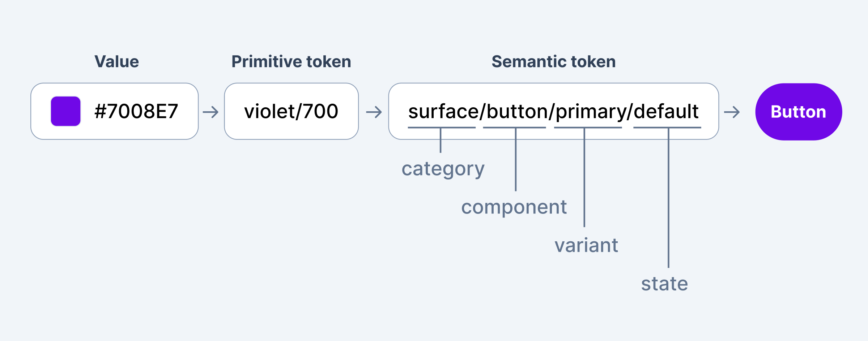Click the arrow between primitive and semantic token

(x=374, y=112)
